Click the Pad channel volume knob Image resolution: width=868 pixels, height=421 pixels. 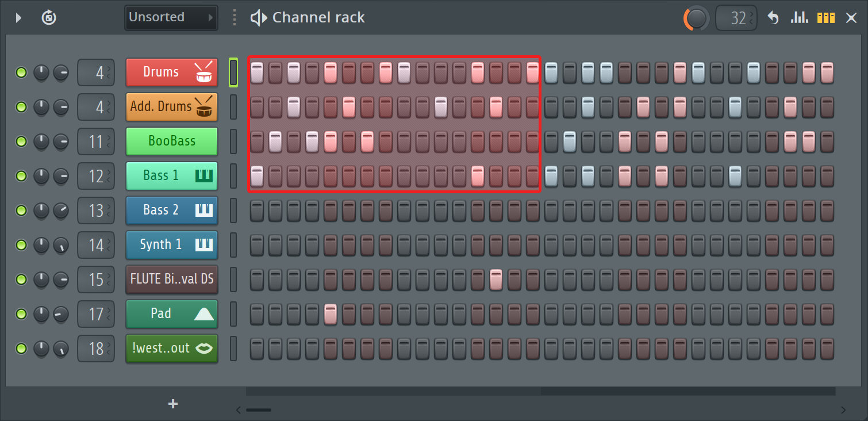coord(61,314)
